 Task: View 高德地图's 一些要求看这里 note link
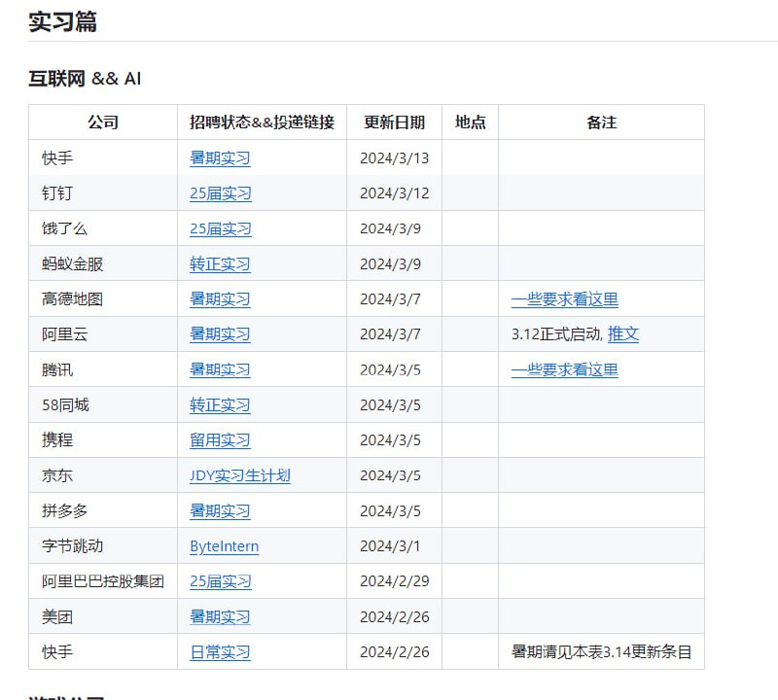[x=565, y=298]
